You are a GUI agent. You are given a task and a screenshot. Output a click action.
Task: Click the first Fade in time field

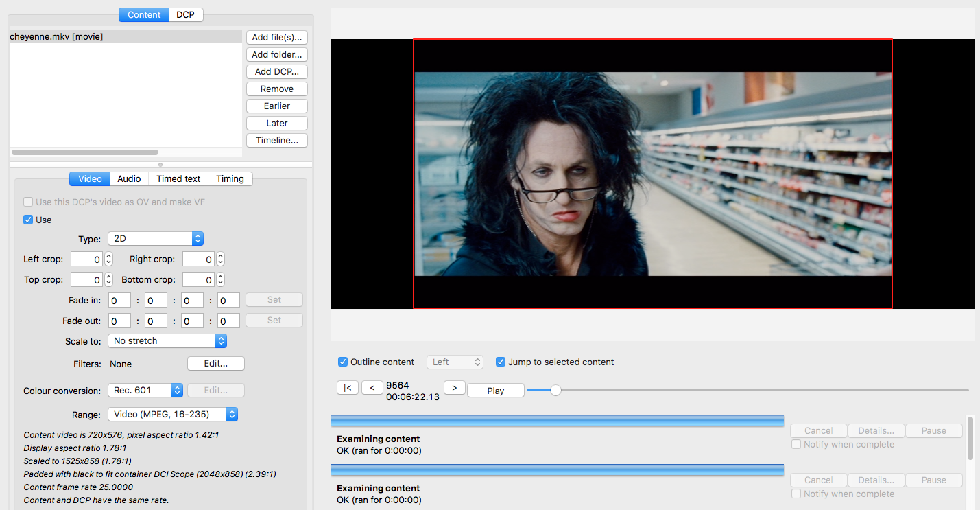pos(119,300)
